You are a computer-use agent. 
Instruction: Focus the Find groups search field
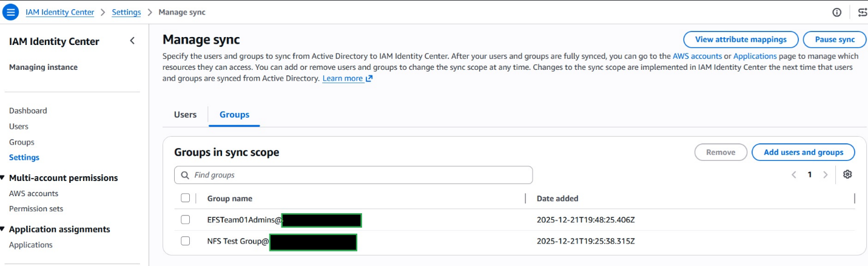[353, 175]
